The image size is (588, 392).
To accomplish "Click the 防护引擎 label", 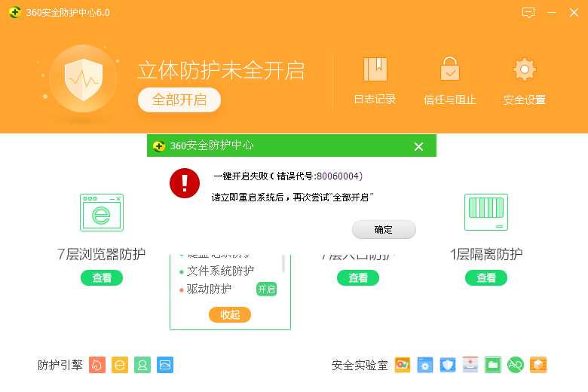I will click(x=60, y=365).
